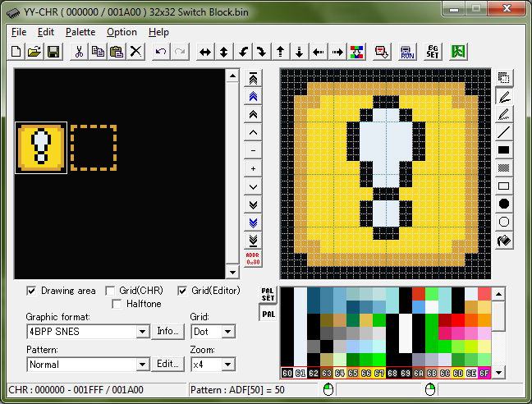Select palette color 61
Viewport: 532px width, 404px height.
300,373
